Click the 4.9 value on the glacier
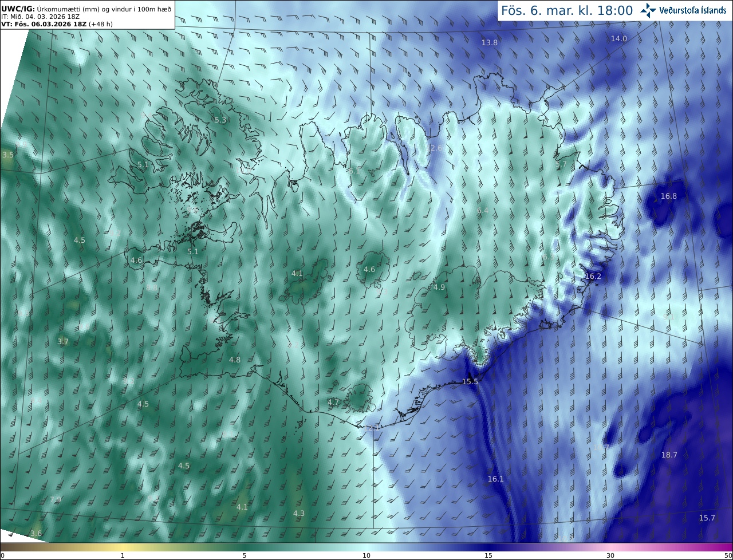 [439, 287]
